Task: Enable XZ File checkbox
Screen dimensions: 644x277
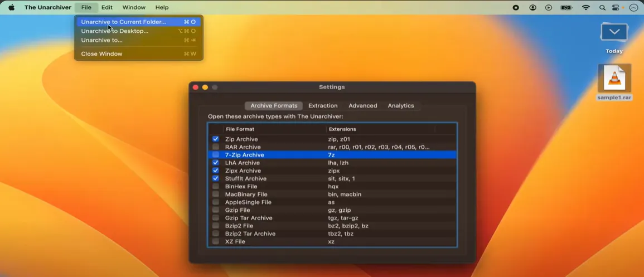Action: [x=216, y=242]
